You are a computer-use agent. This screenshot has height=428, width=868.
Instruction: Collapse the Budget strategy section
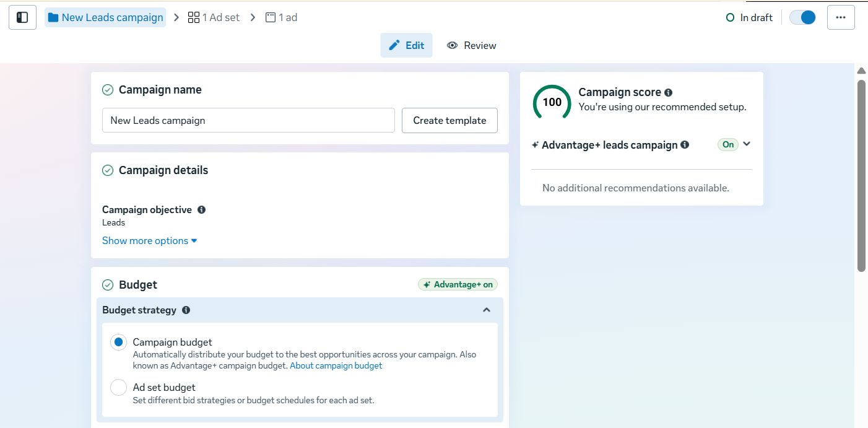pos(487,309)
